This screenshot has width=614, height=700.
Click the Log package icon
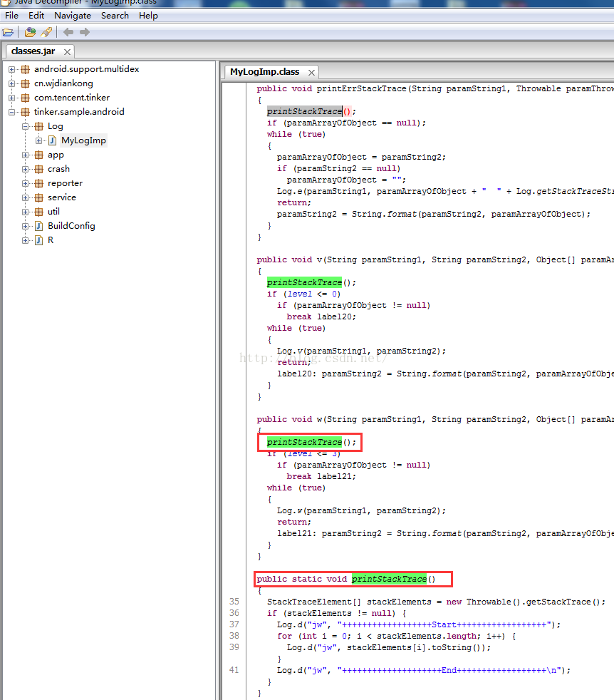(x=39, y=126)
